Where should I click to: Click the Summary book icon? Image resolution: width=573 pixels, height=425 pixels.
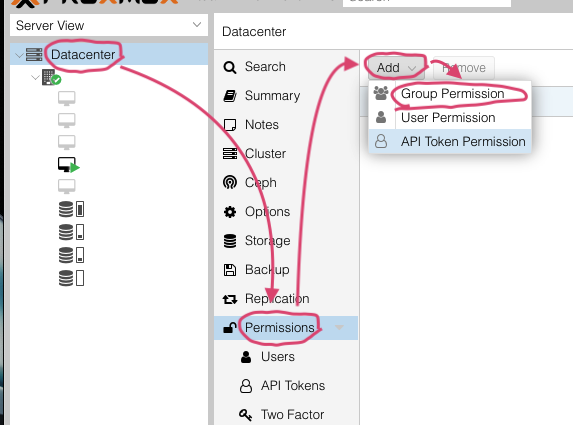tap(229, 96)
